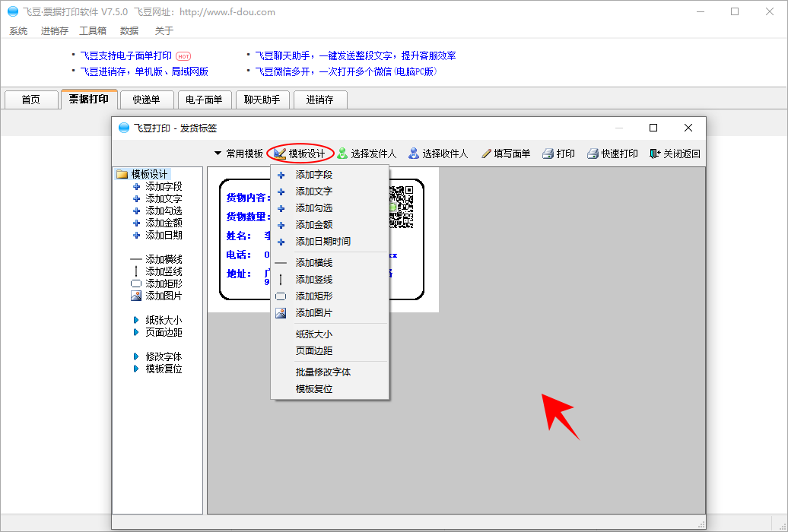Choose 模板复位 in the dropdown menu
788x532 pixels.
click(329, 389)
